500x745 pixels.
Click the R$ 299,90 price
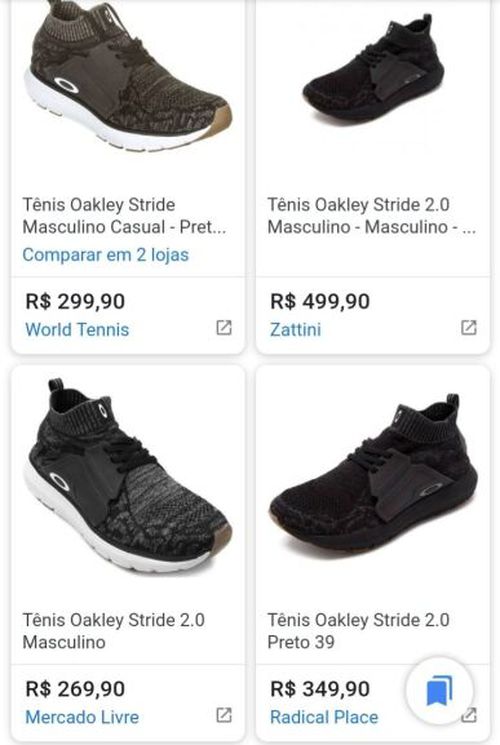point(75,301)
